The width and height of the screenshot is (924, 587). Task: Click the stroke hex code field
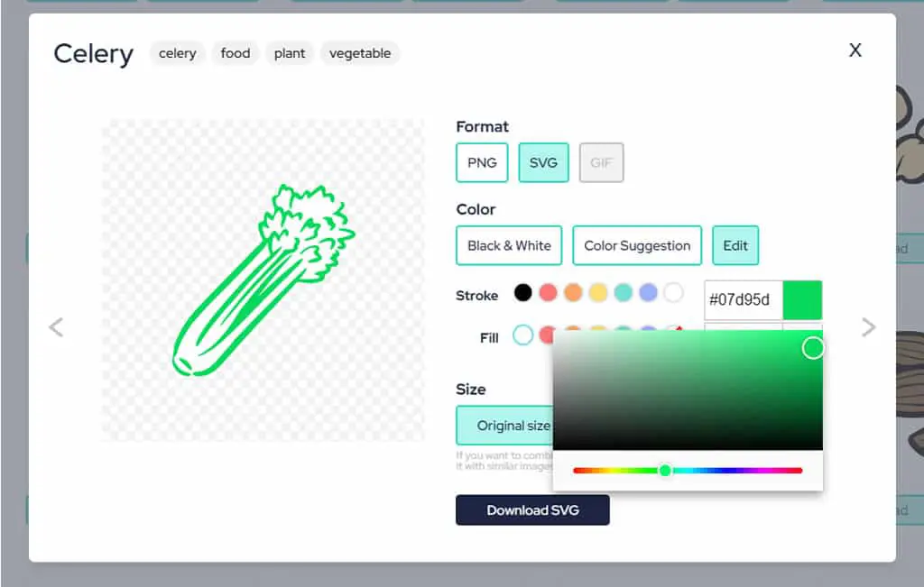tap(744, 300)
